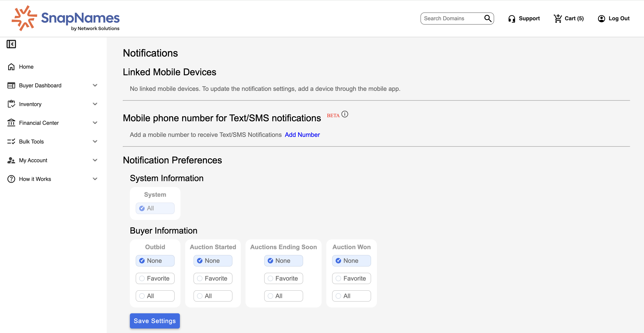Expand Financial Center chevron
644x333 pixels.
pyautogui.click(x=95, y=123)
